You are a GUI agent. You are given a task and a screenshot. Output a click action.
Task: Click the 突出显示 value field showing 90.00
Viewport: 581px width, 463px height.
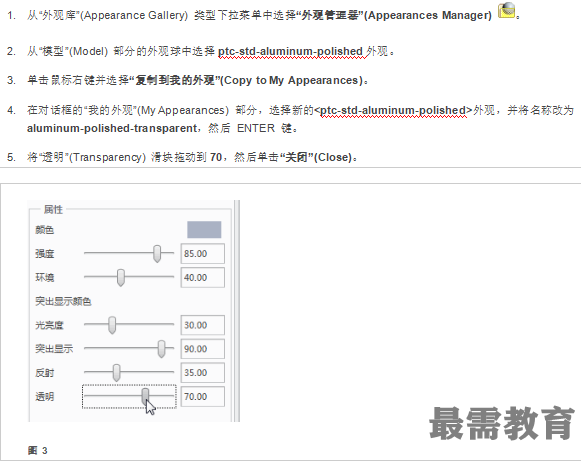tap(203, 349)
